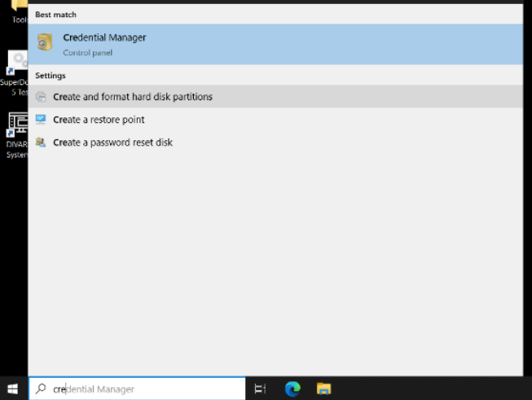Click the disk partitions settings icon
This screenshot has width=532, height=400.
(x=41, y=97)
